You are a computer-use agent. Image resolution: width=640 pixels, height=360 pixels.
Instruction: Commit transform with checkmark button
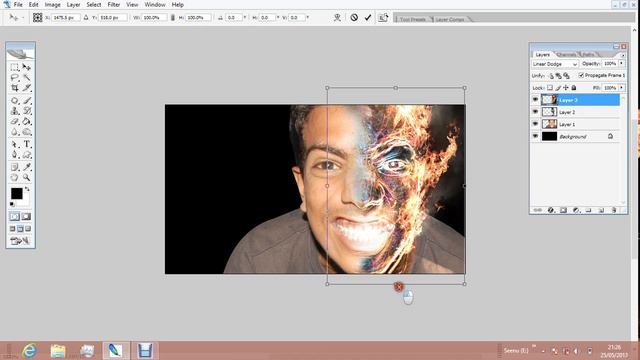368,18
